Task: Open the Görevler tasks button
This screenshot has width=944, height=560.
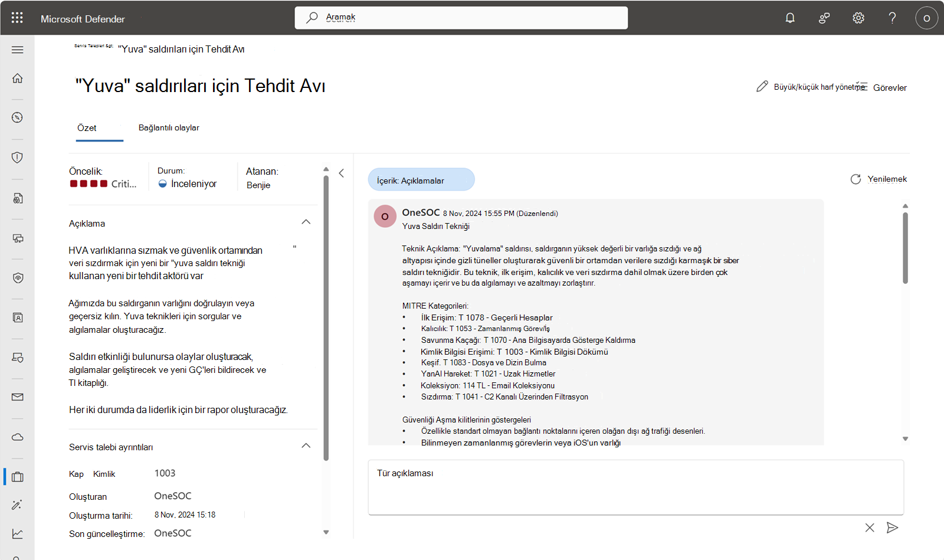Action: tap(882, 87)
